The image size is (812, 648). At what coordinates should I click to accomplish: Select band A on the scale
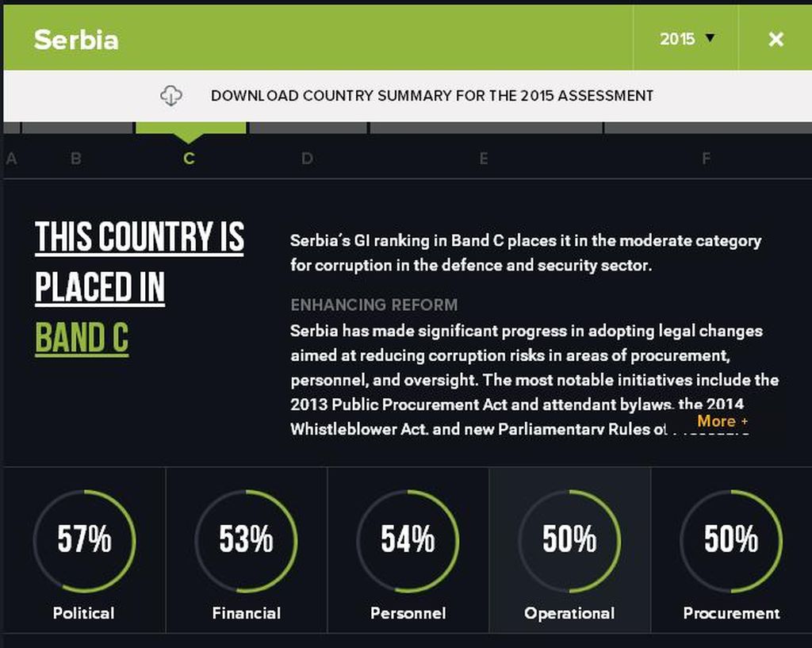point(11,159)
